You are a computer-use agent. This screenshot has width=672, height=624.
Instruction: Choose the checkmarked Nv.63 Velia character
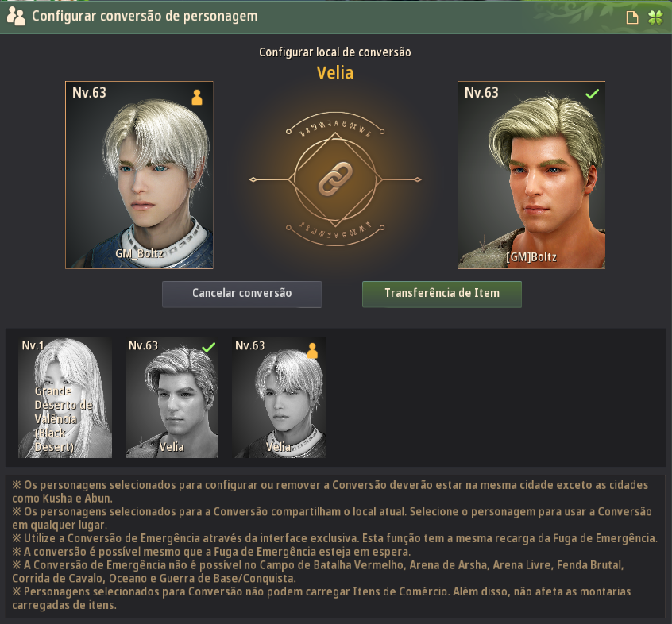tap(172, 398)
